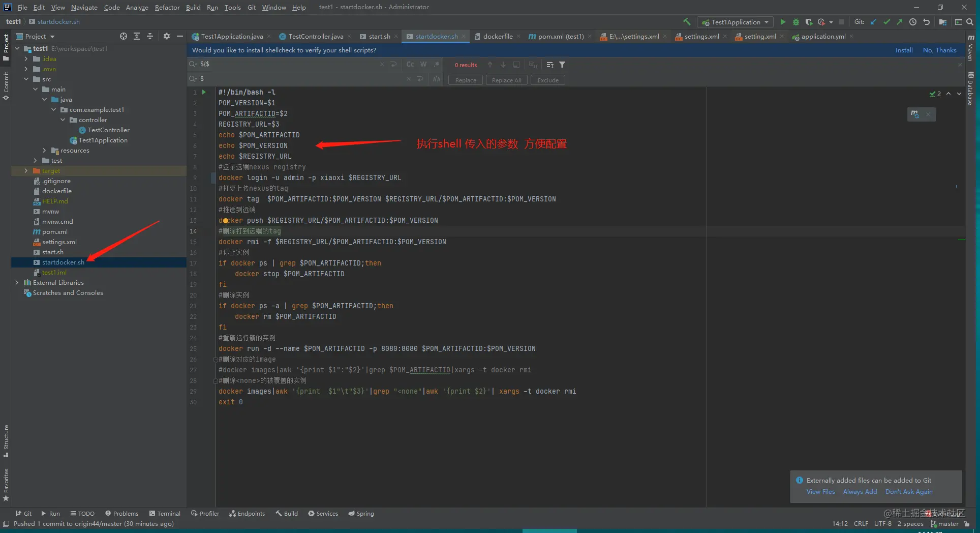Open the Problems tool window
980x533 pixels.
[x=121, y=513]
